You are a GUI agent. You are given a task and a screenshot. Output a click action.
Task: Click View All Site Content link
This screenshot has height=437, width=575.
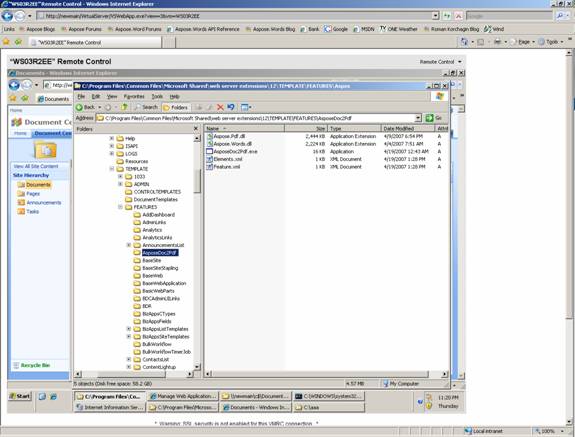tap(36, 166)
